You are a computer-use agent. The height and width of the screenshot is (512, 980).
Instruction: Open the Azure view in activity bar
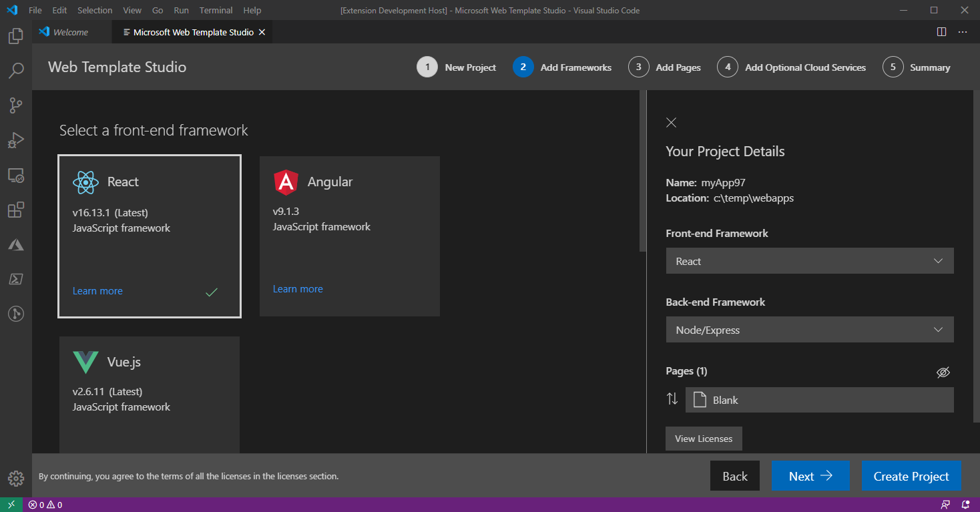[16, 244]
